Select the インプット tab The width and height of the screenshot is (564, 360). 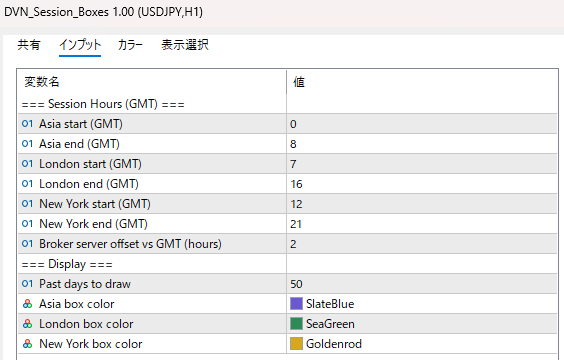(x=80, y=45)
